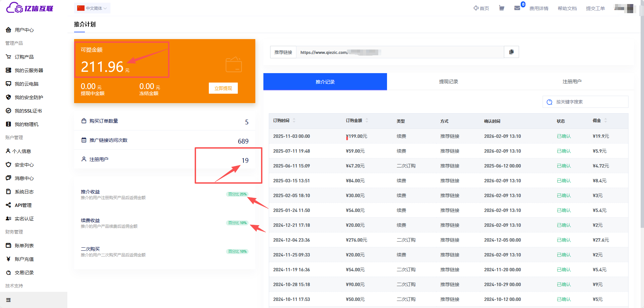Open the shopping cart icon in header
The height and width of the screenshot is (308, 644).
(x=502, y=8)
